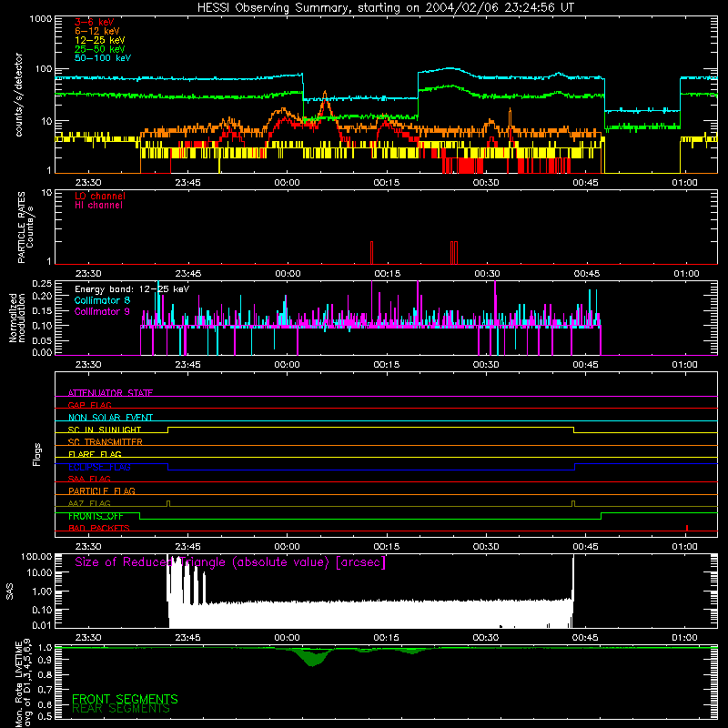Click the 0.9 value on livetime axis
The width and height of the screenshot is (728, 728).
tap(45, 660)
